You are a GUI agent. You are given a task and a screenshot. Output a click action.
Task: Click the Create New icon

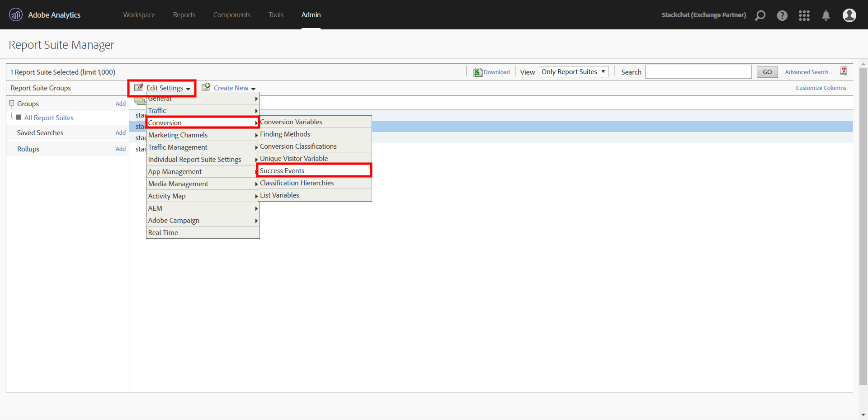pyautogui.click(x=206, y=87)
